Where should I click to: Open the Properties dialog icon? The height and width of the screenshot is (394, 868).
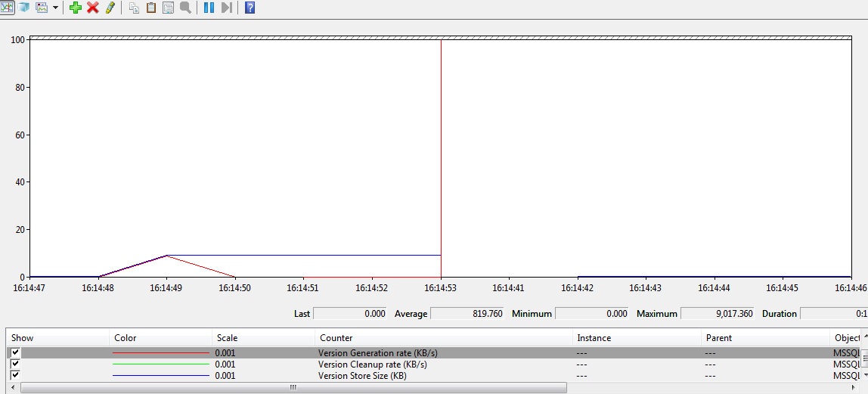[x=168, y=8]
